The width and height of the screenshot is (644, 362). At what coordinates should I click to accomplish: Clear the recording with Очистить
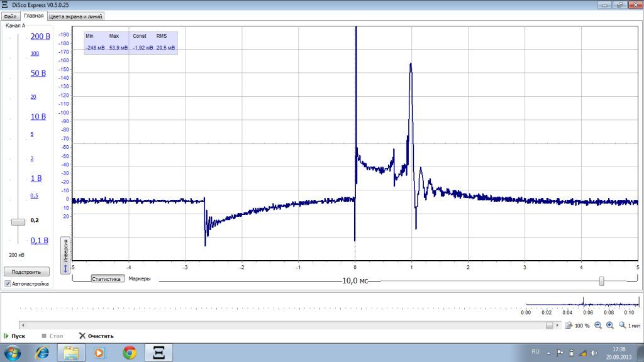point(96,336)
